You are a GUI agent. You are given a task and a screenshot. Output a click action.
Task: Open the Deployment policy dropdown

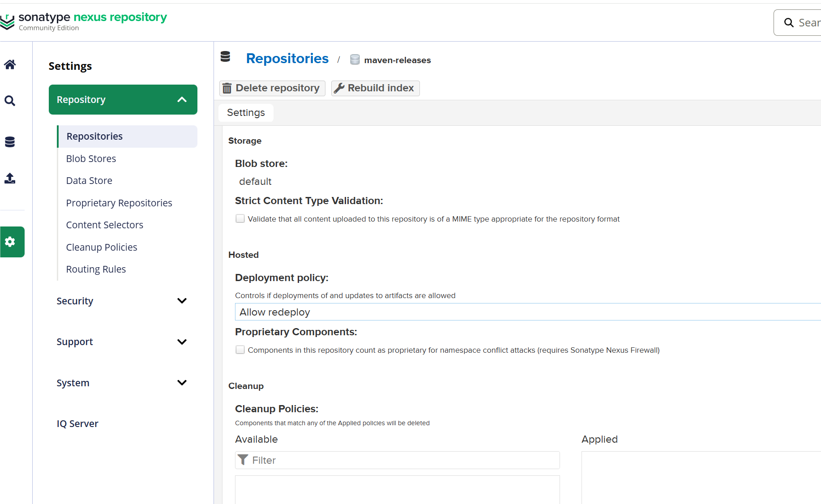(x=527, y=312)
